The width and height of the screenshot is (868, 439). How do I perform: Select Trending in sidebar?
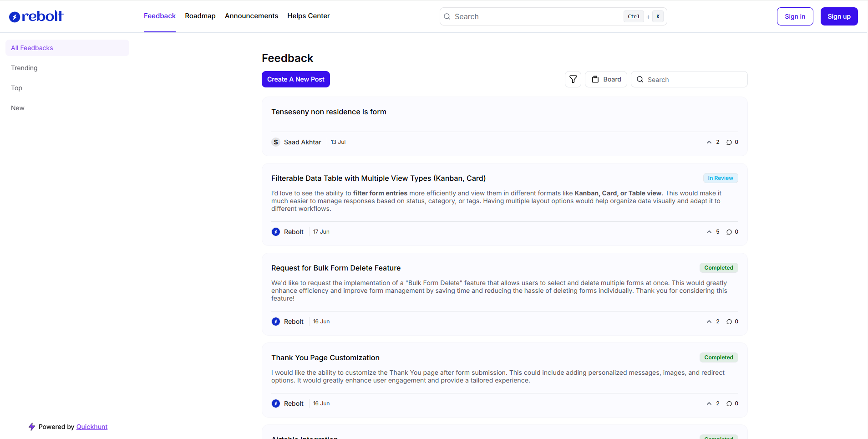click(x=67, y=68)
